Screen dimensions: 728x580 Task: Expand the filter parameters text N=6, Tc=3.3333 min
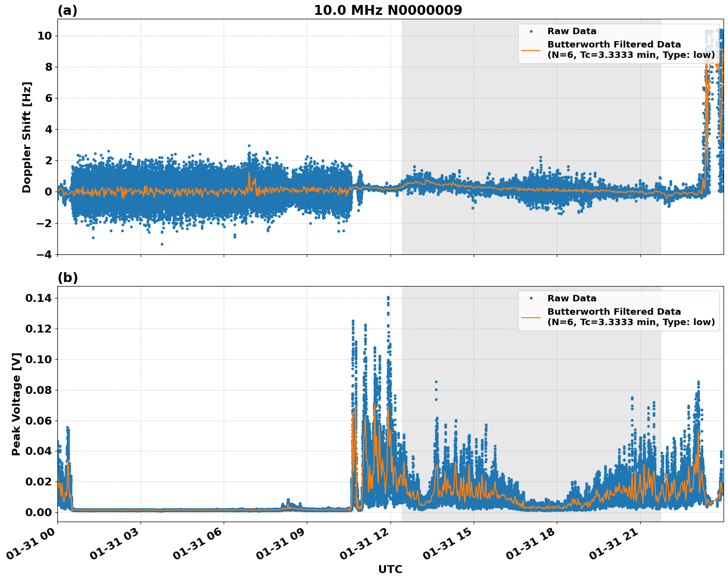[631, 55]
